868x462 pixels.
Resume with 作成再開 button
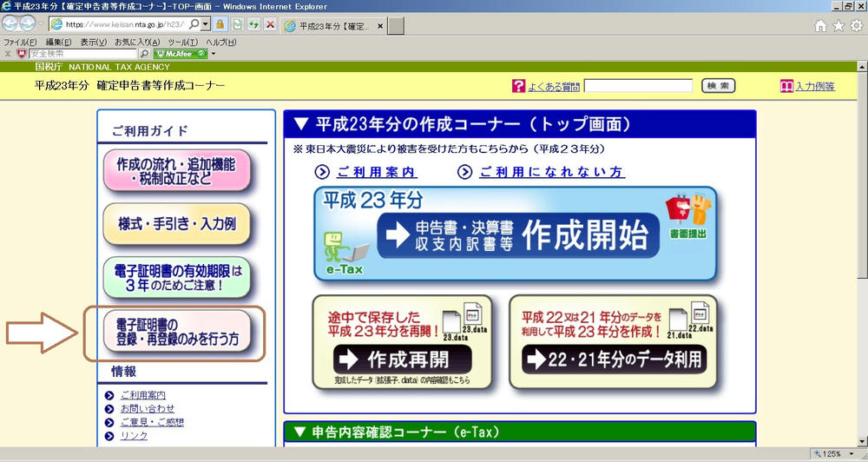pos(403,360)
